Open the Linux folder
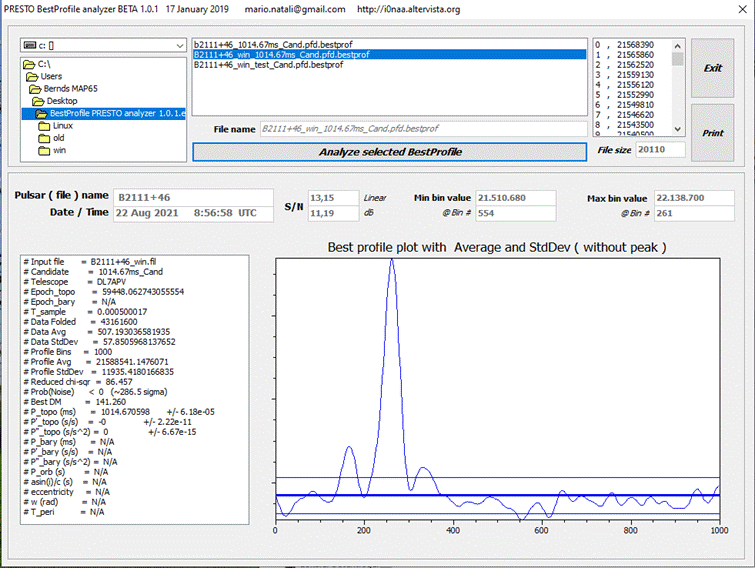The height and width of the screenshot is (568, 755). [x=55, y=126]
